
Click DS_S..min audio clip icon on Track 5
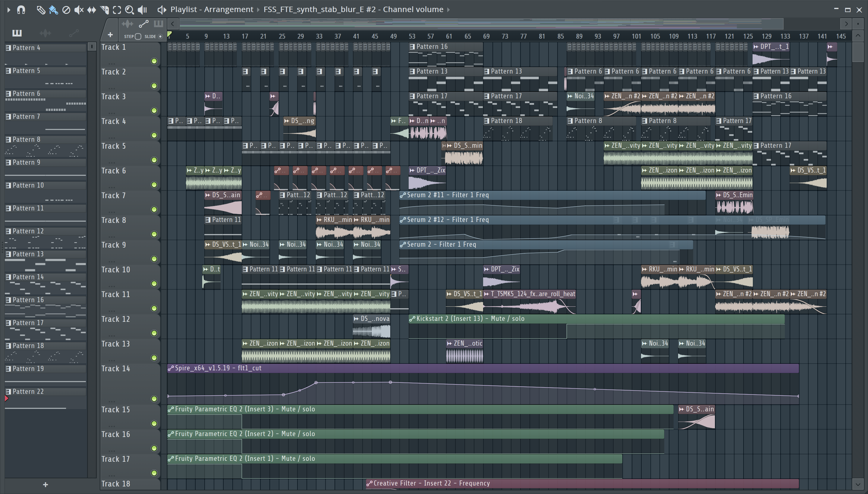[x=449, y=146]
